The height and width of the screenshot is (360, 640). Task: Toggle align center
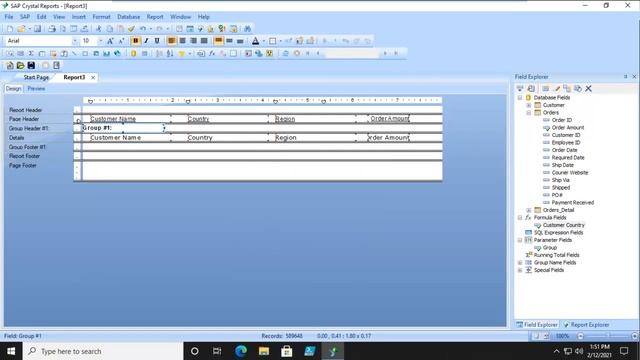[x=182, y=41]
